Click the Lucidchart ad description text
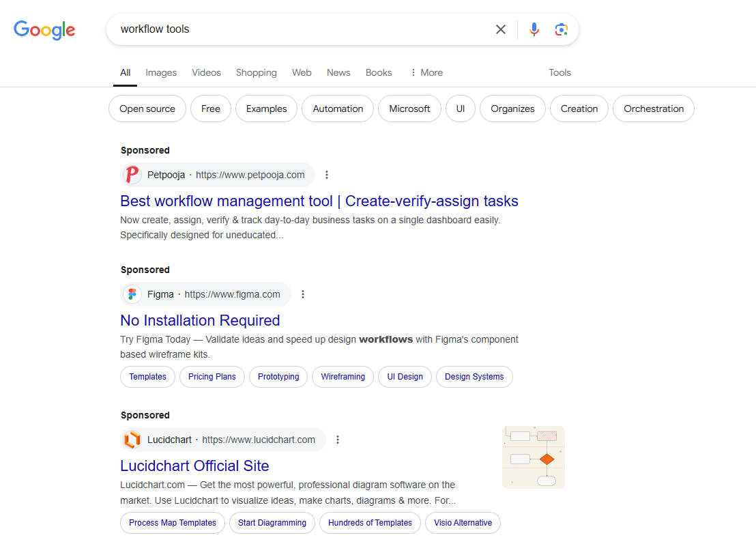The height and width of the screenshot is (542, 756). pos(288,492)
